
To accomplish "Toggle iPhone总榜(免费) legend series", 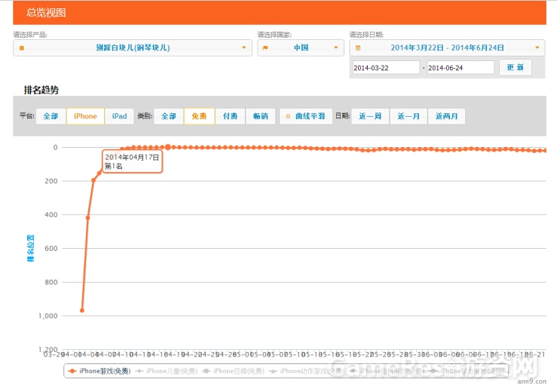I will click(x=234, y=371).
